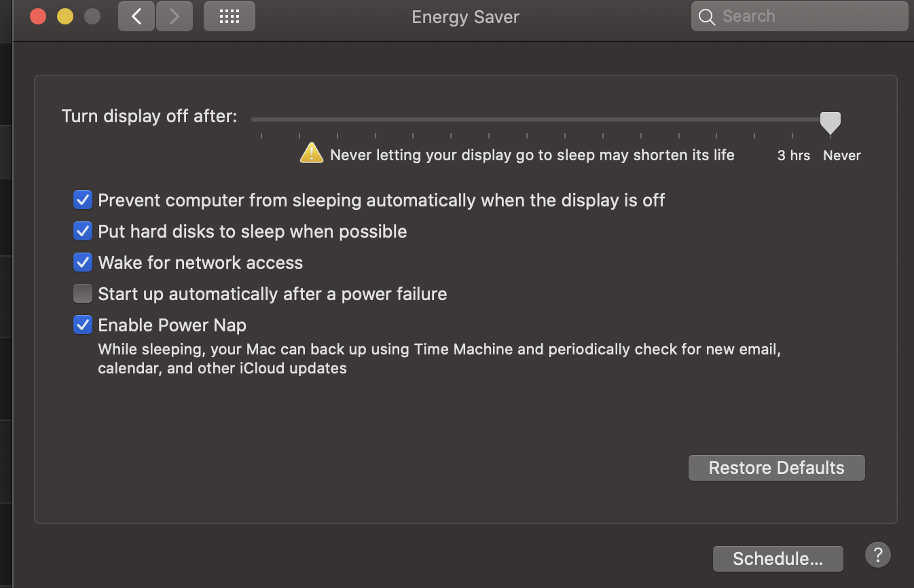Click the forward chevron navigation button

(175, 16)
